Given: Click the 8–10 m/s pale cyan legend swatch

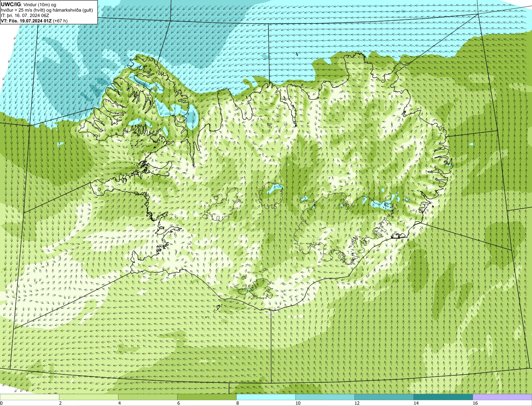Looking at the screenshot, I should click(266, 397).
